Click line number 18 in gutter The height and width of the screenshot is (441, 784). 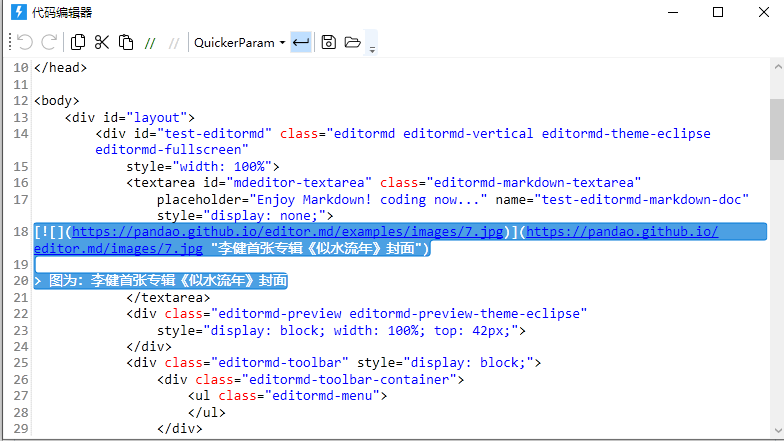20,232
